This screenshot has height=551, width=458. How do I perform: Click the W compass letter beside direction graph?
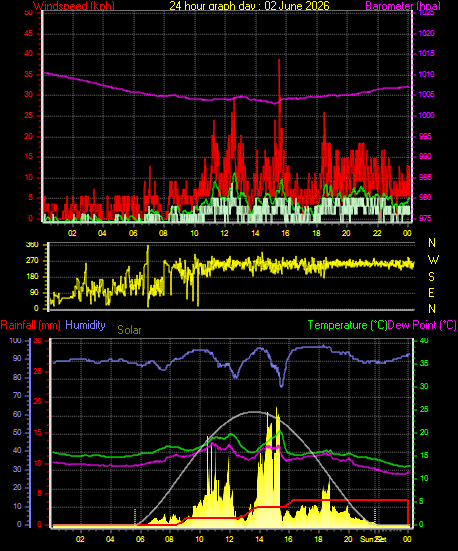(433, 260)
